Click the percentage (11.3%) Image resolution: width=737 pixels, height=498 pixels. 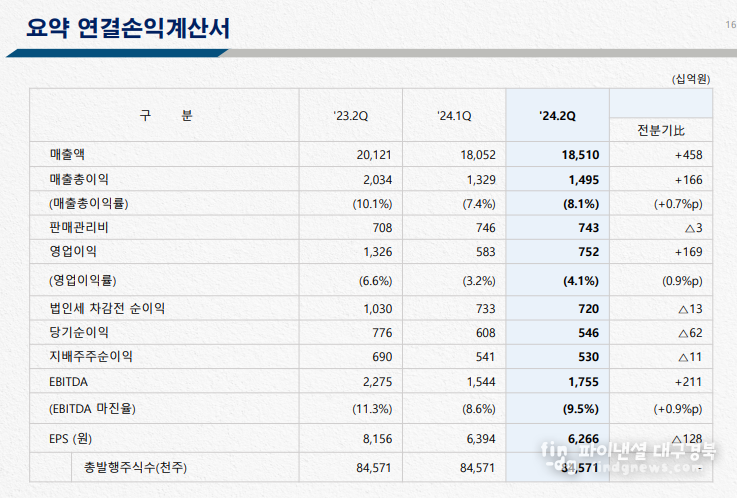[372, 409]
